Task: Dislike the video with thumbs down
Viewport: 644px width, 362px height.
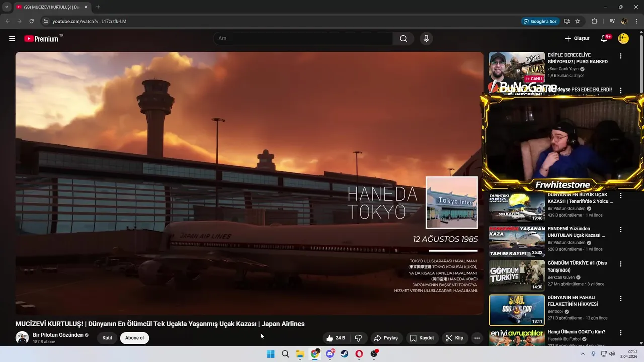Action: (358, 338)
